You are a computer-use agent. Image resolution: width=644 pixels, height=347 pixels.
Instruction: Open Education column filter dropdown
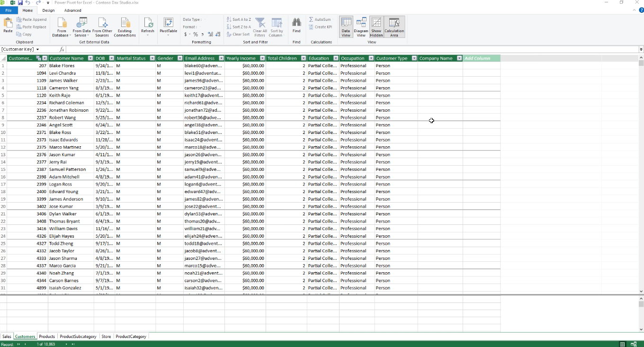click(x=336, y=58)
